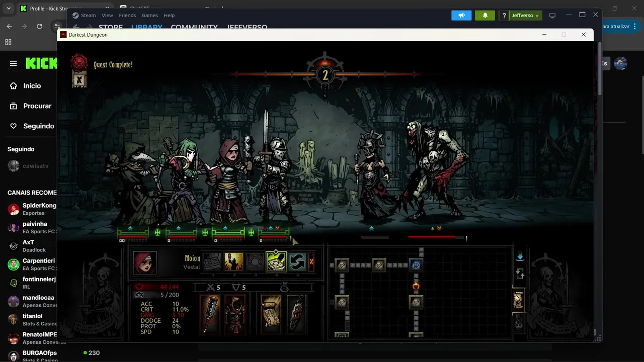Viewport: 644px width, 362px height.
Task: Click the gold pouch icon above trinkets
Action: (284, 287)
